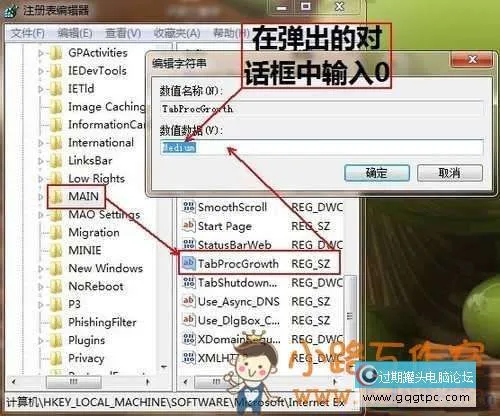Click the XMLHTTP DWORD value icon
This screenshot has height=416, width=500.
tap(189, 358)
